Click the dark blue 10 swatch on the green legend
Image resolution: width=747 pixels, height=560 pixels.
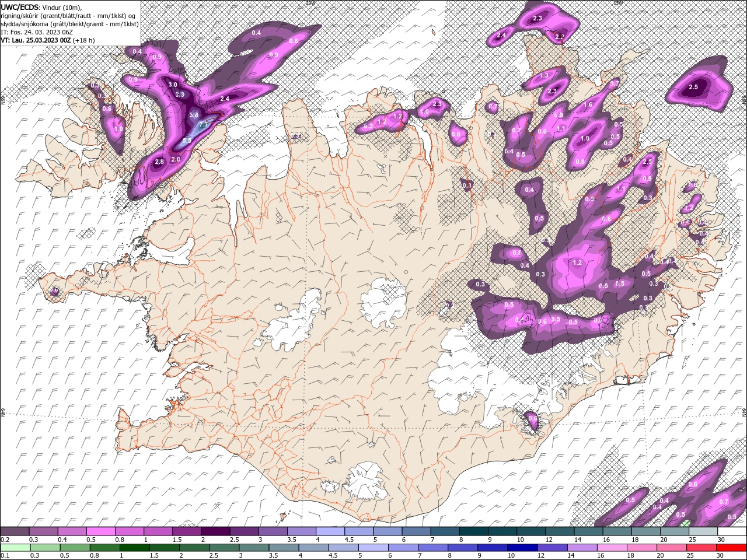pos(523,548)
